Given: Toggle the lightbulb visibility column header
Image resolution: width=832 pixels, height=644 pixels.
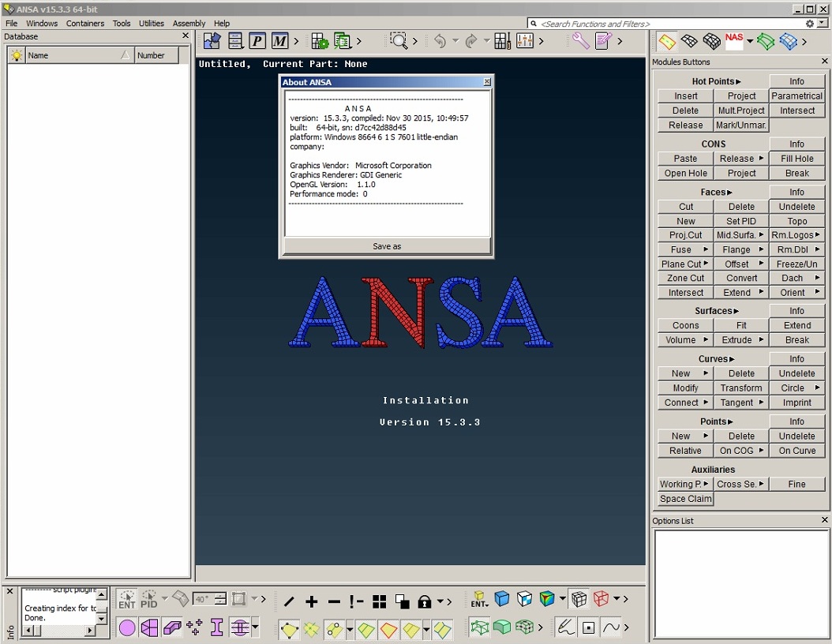Looking at the screenshot, I should pos(17,55).
